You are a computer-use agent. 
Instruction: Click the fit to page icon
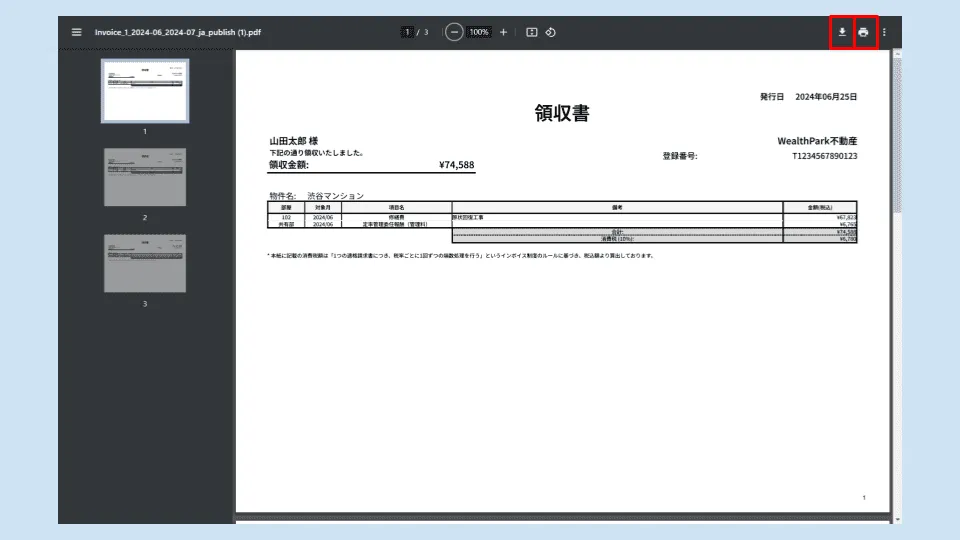point(531,32)
